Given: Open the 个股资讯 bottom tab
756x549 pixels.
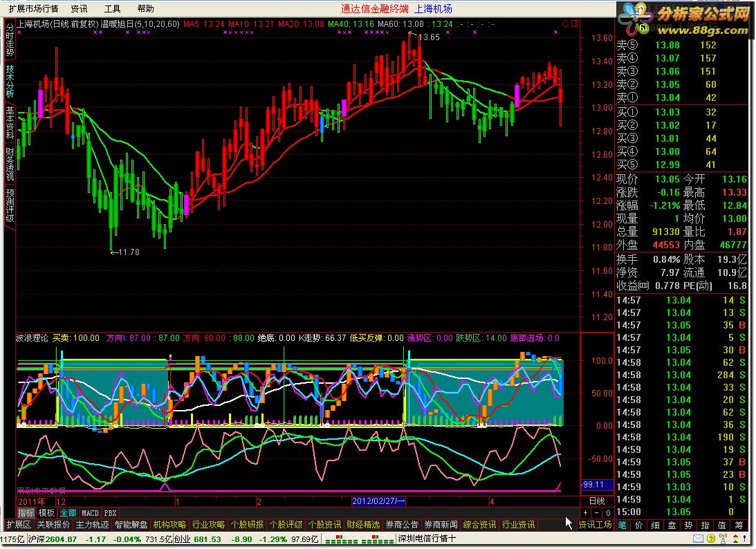Looking at the screenshot, I should point(324,524).
